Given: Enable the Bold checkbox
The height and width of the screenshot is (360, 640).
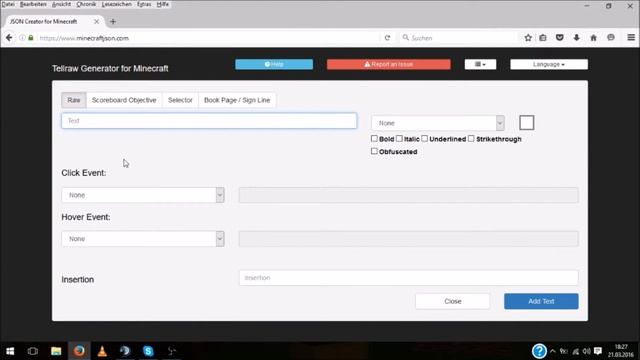Looking at the screenshot, I should (374, 139).
